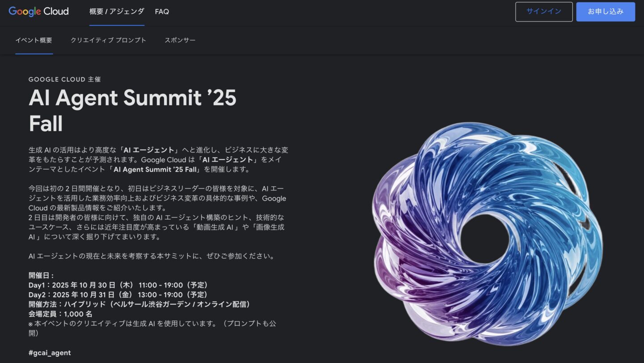Click the Day2 October 31 schedule line
This screenshot has height=363, width=644.
click(119, 295)
